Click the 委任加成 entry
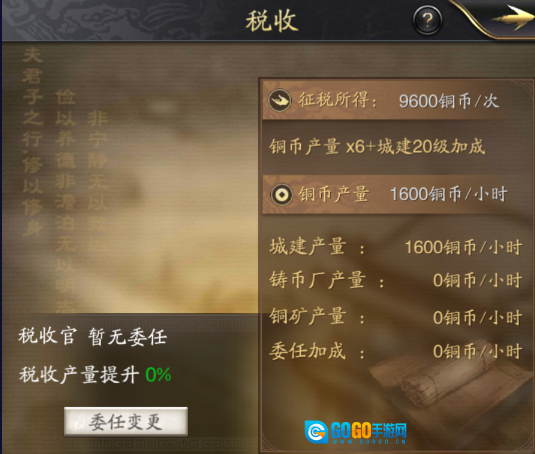Image resolution: width=535 pixels, height=454 pixels. pos(396,351)
